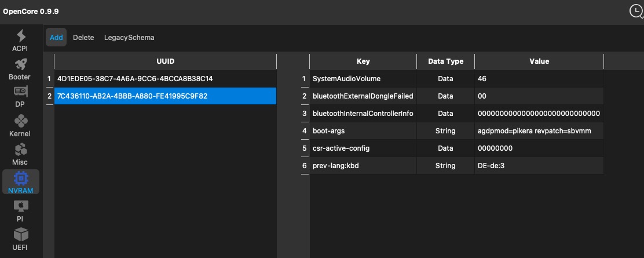Click the Data Type column header
The width and height of the screenshot is (644, 258).
pos(445,61)
